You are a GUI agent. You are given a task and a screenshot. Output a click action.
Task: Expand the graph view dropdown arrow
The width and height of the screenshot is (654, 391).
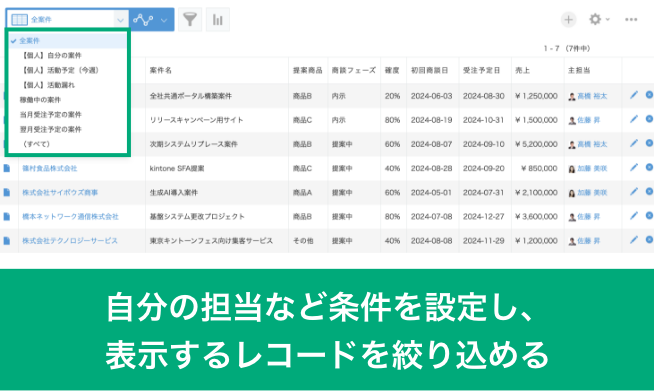164,20
